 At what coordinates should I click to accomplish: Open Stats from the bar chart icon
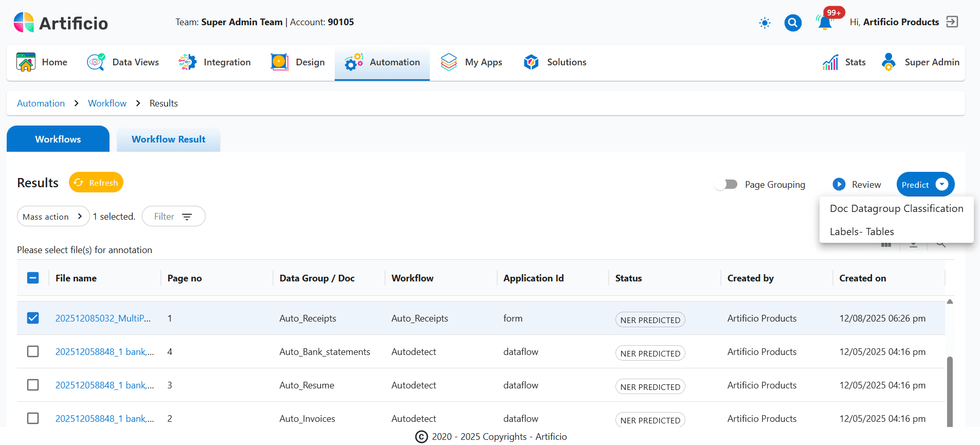830,62
